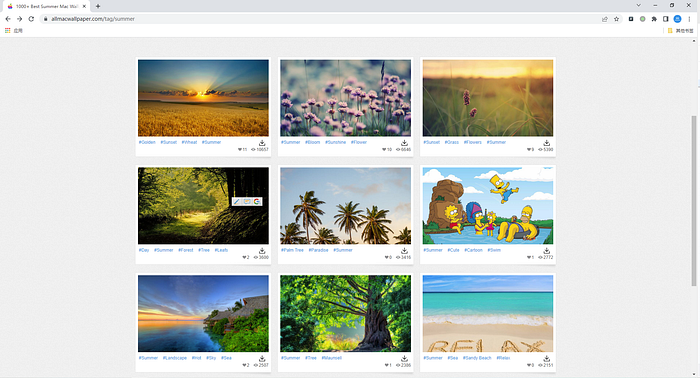Screen dimensions: 700x378
Task: Open the #Landscape tag link
Action: (x=175, y=358)
